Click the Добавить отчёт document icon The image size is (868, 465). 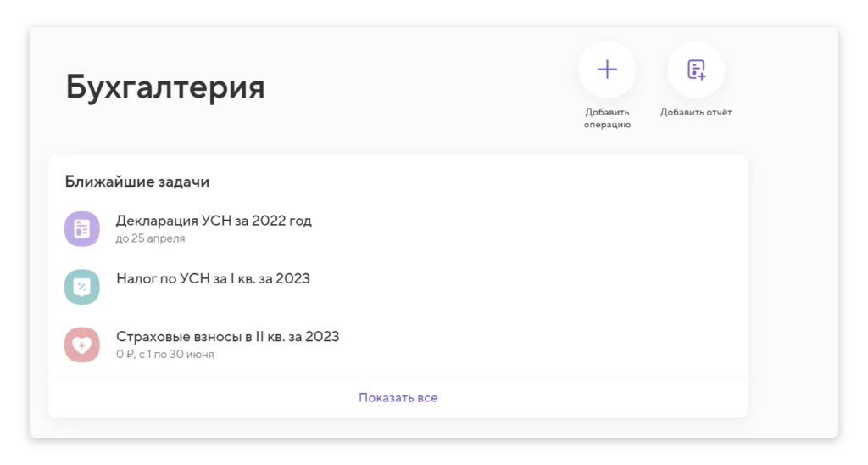(696, 70)
